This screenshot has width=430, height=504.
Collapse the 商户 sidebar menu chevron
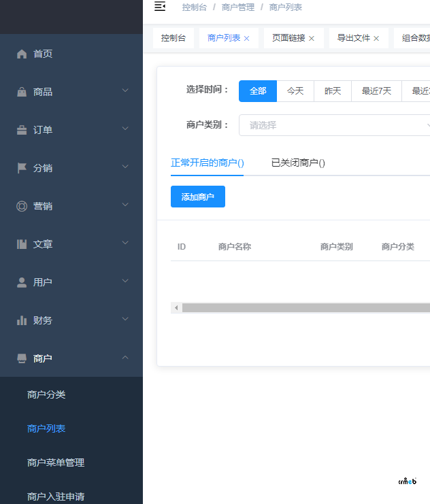(x=125, y=357)
